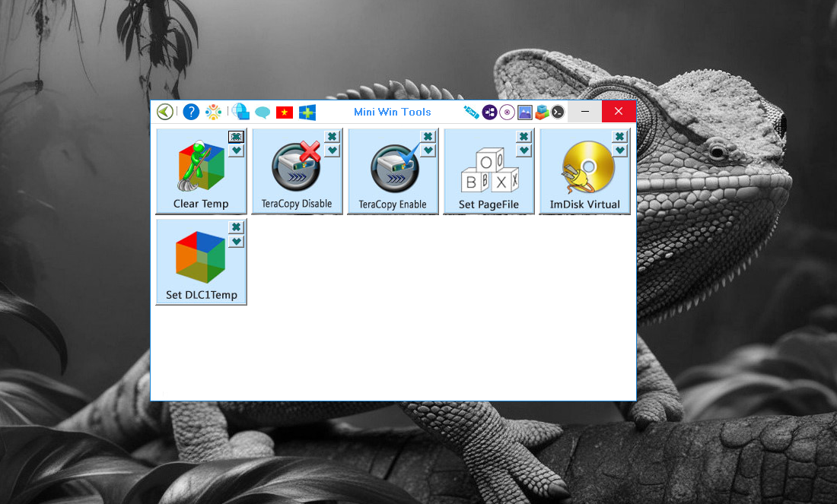Click the USB drive icon in title bar
Viewport: 837px width, 504px height.
coord(472,113)
